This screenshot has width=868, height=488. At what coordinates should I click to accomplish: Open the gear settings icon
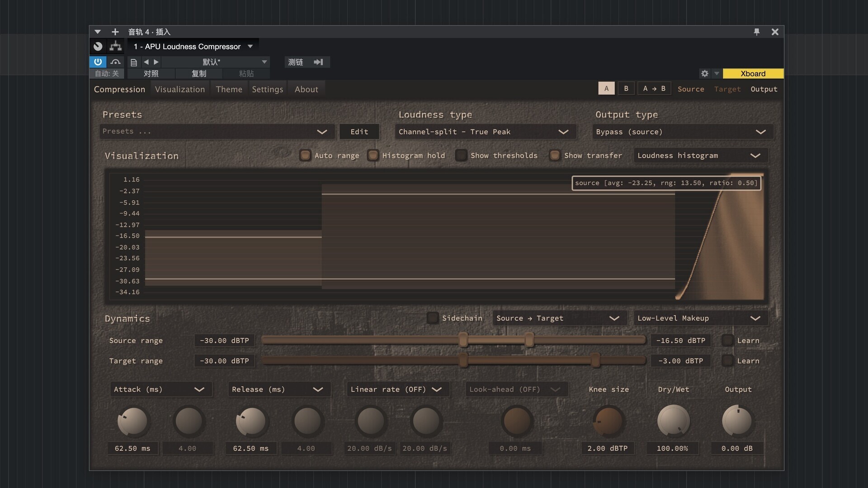tap(704, 73)
